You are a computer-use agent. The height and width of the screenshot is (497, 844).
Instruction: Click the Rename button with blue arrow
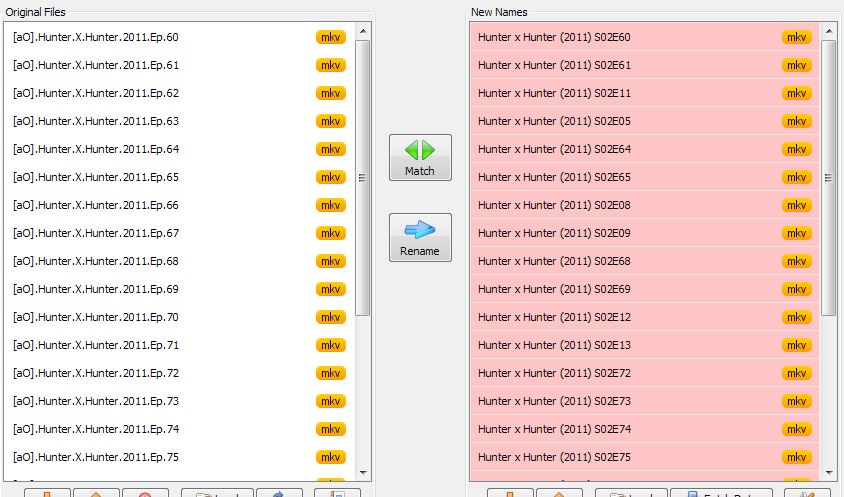click(420, 237)
